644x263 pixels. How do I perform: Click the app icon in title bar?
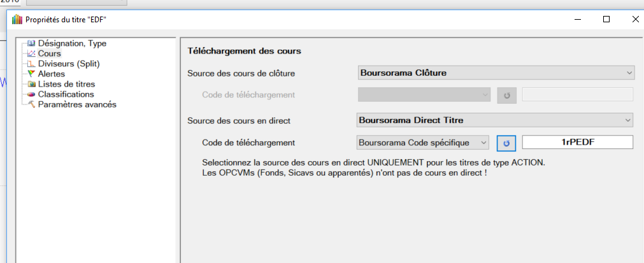coord(17,19)
